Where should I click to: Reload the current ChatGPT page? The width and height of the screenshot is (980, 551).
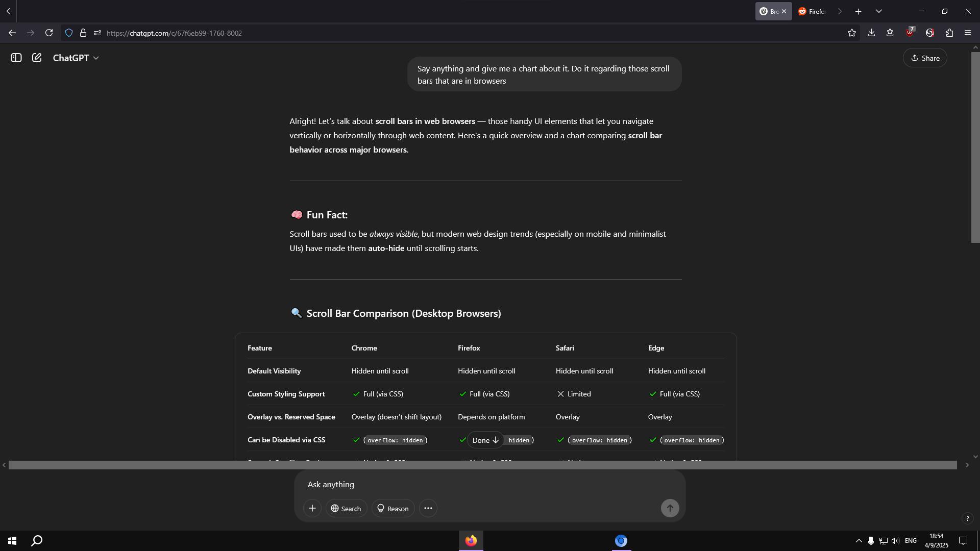pyautogui.click(x=49, y=33)
